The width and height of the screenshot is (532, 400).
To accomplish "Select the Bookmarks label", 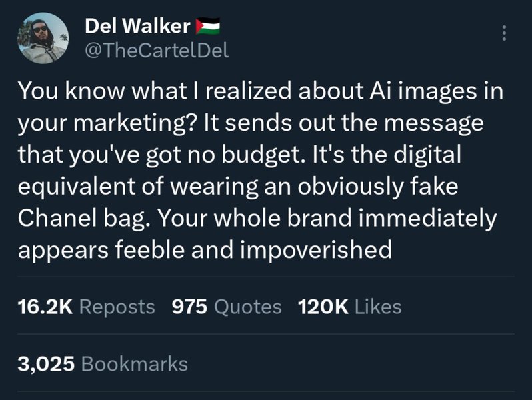I will [134, 364].
